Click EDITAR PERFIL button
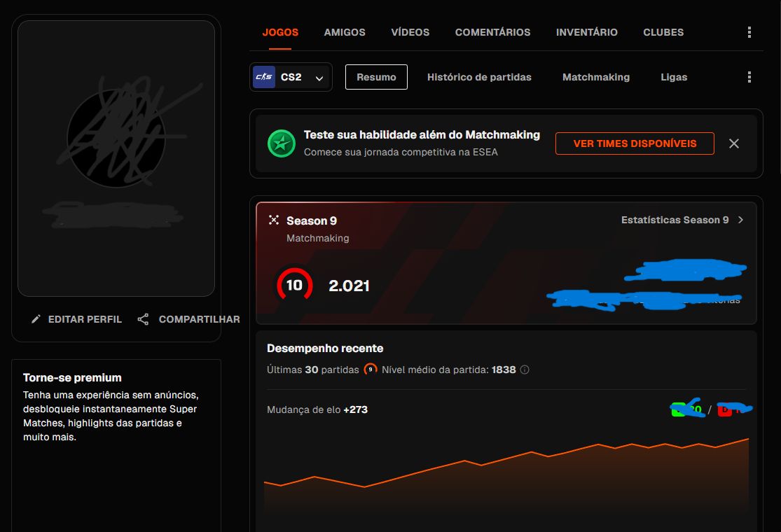Screen dimensions: 781x532 point(77,319)
